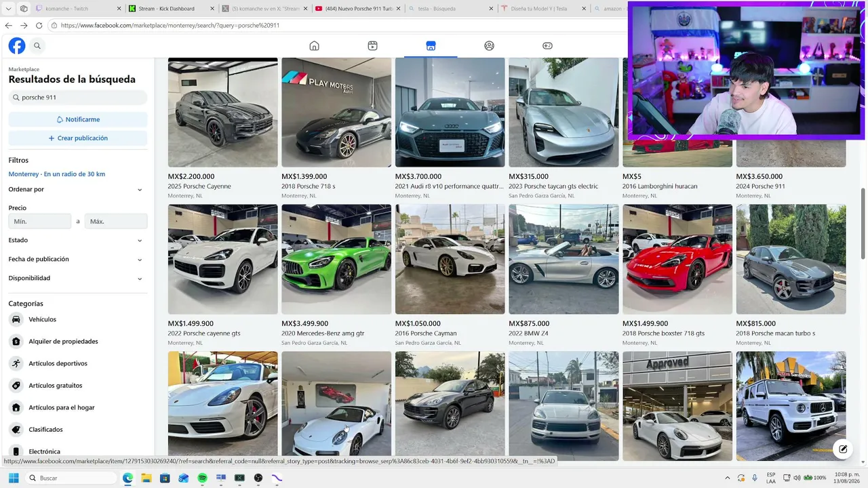Click the Clasificados category icon

point(16,430)
